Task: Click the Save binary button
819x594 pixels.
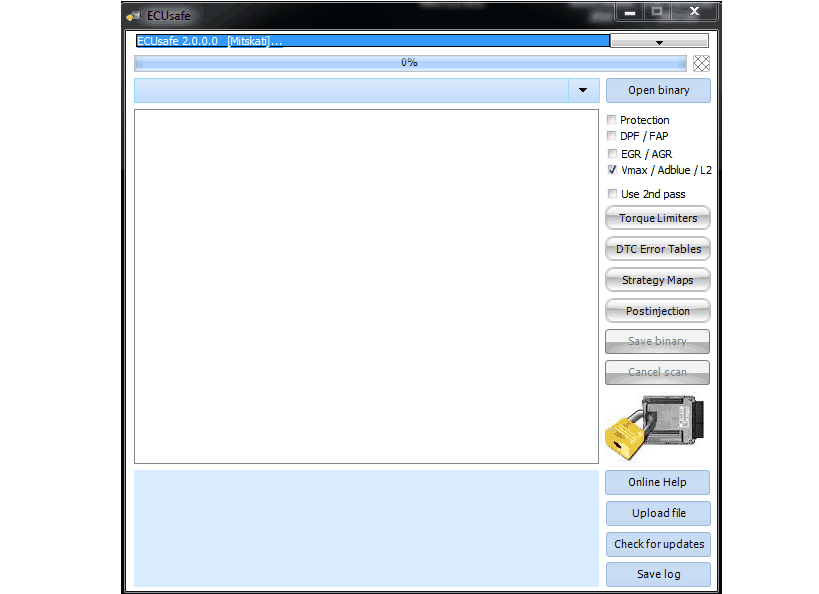Action: coord(657,341)
